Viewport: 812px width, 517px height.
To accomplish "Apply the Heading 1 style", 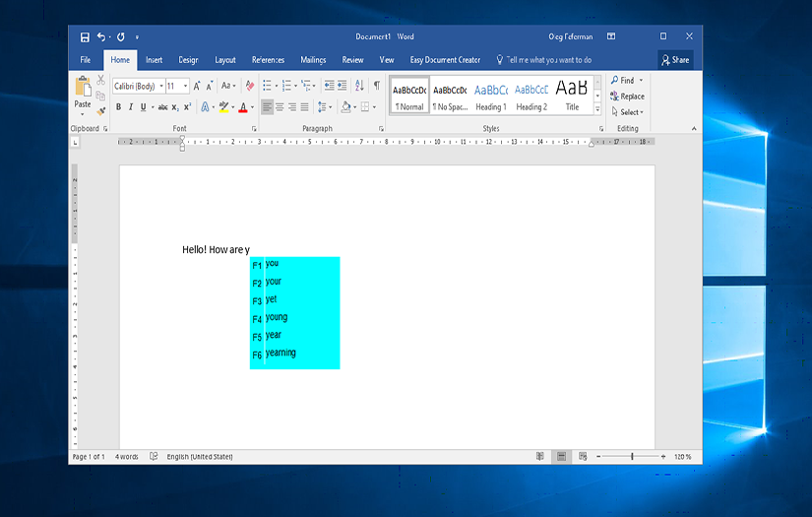I will pyautogui.click(x=491, y=96).
